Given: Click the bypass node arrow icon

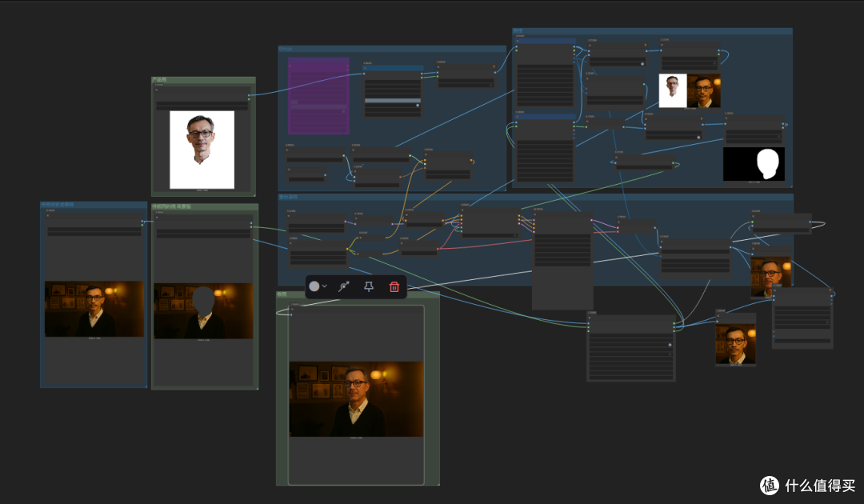Looking at the screenshot, I should pyautogui.click(x=344, y=286).
